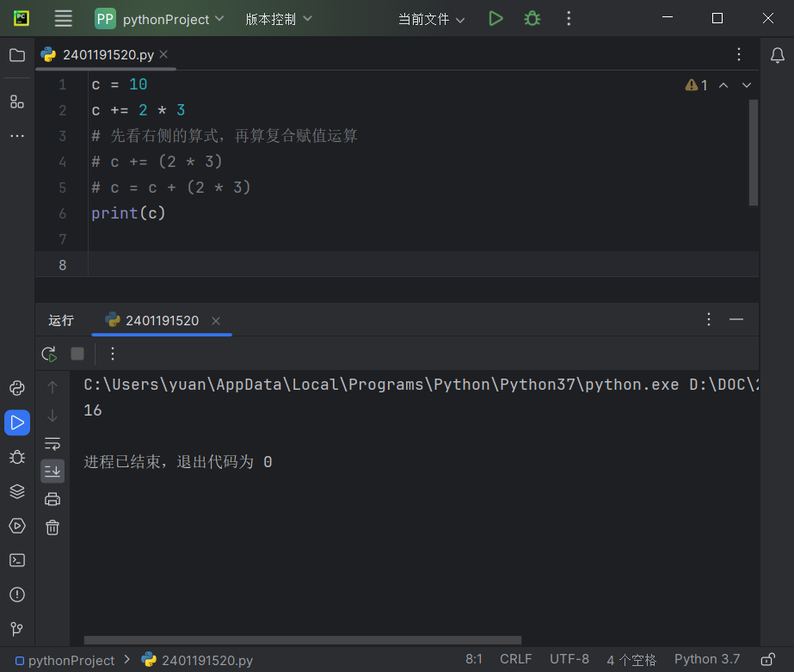Click the console horizontal scrollbar

[302, 640]
